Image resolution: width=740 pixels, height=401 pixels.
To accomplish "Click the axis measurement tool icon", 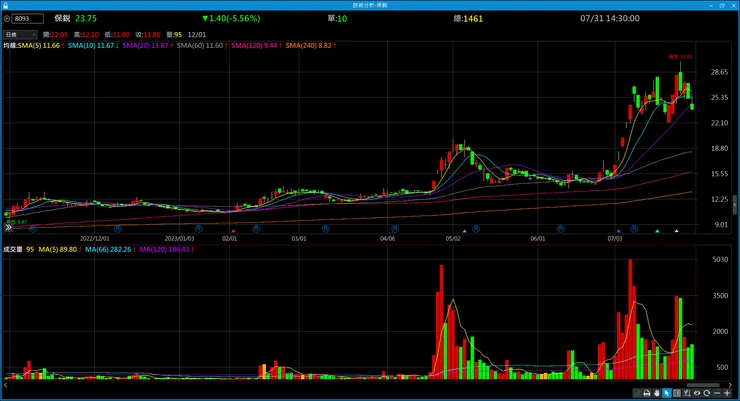I will tap(687, 393).
